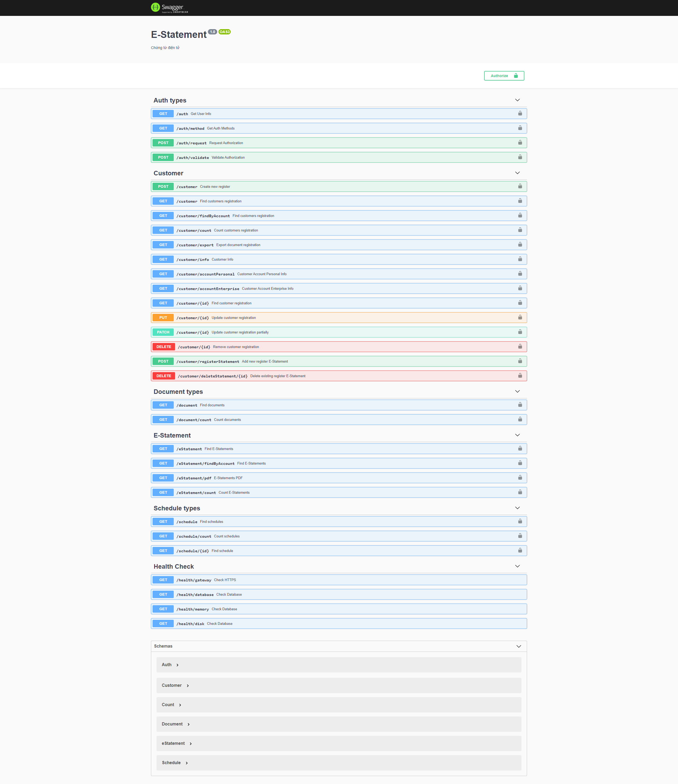The image size is (678, 784).
Task: Click the lock icon on GET /auth endpoint
Action: click(x=520, y=114)
